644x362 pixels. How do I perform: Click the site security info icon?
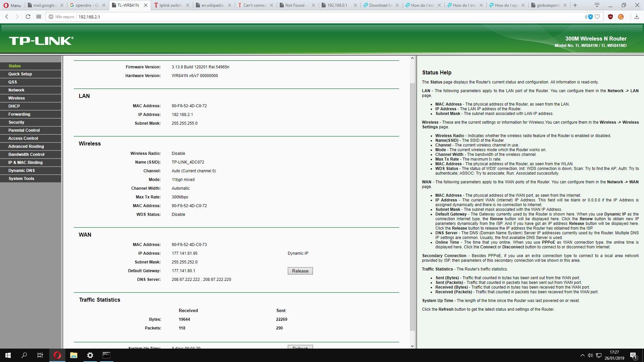pos(51,17)
